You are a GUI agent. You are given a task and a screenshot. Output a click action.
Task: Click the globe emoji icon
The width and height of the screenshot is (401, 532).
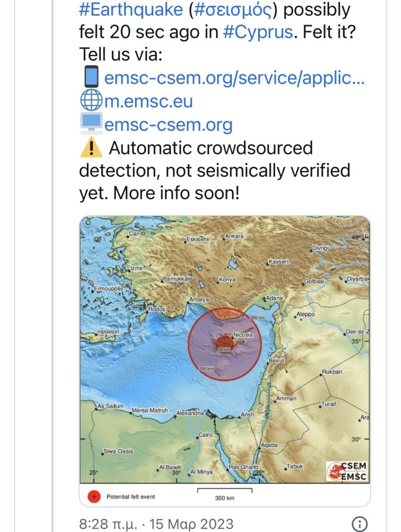pos(91,100)
